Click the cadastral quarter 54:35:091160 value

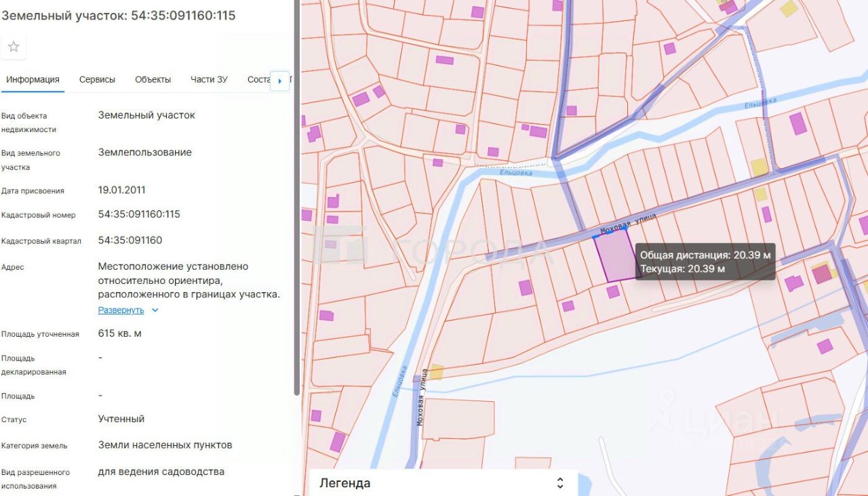[130, 240]
